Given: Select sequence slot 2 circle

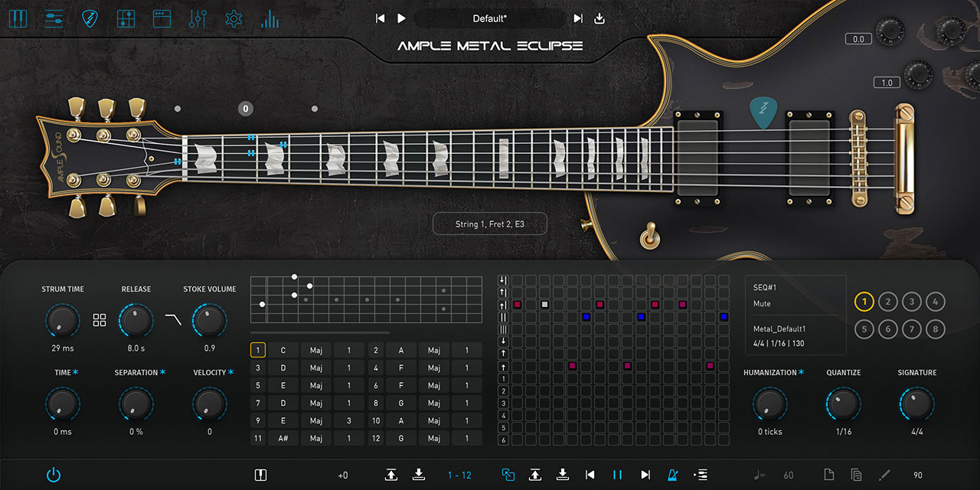Looking at the screenshot, I should coord(887,302).
